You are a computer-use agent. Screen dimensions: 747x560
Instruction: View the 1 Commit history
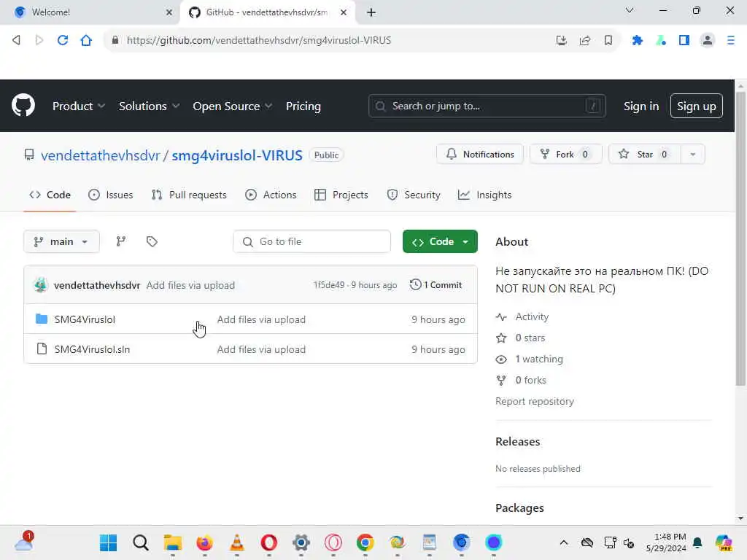tap(436, 285)
